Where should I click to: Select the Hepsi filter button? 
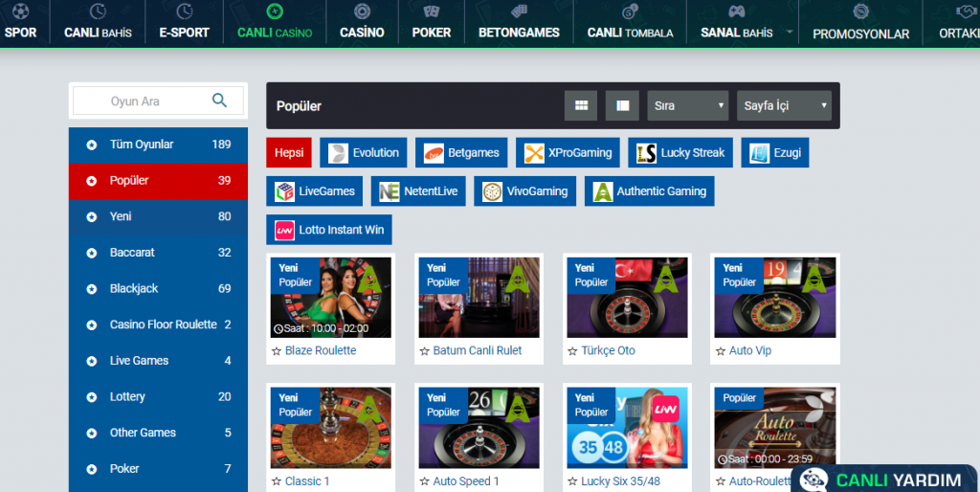pos(289,152)
